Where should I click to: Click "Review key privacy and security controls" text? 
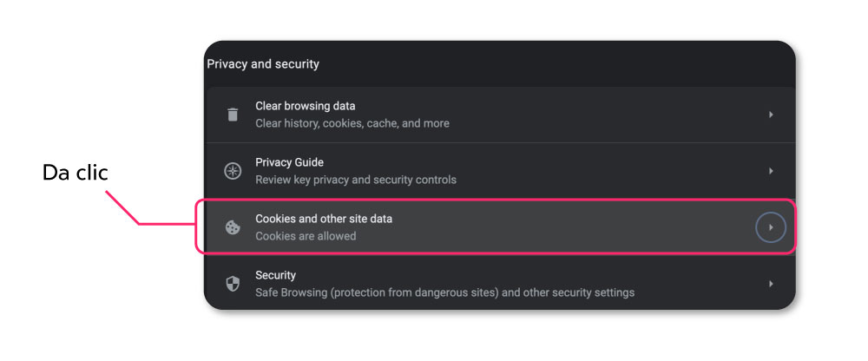(x=356, y=180)
